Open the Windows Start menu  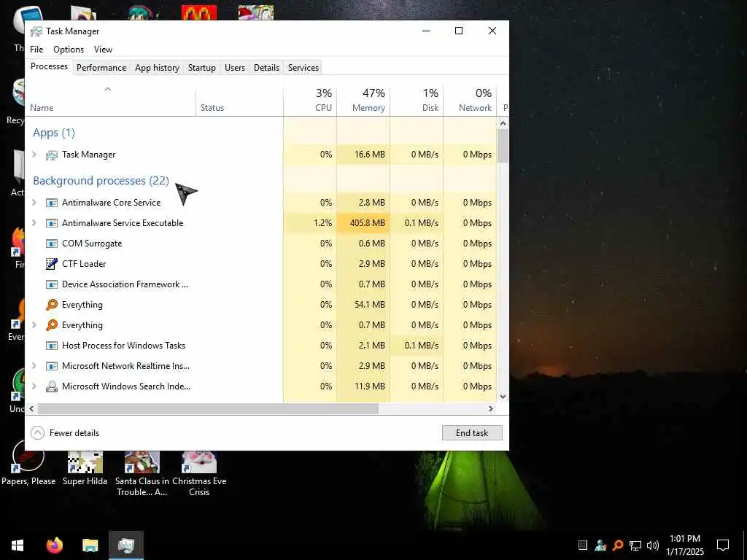click(18, 545)
